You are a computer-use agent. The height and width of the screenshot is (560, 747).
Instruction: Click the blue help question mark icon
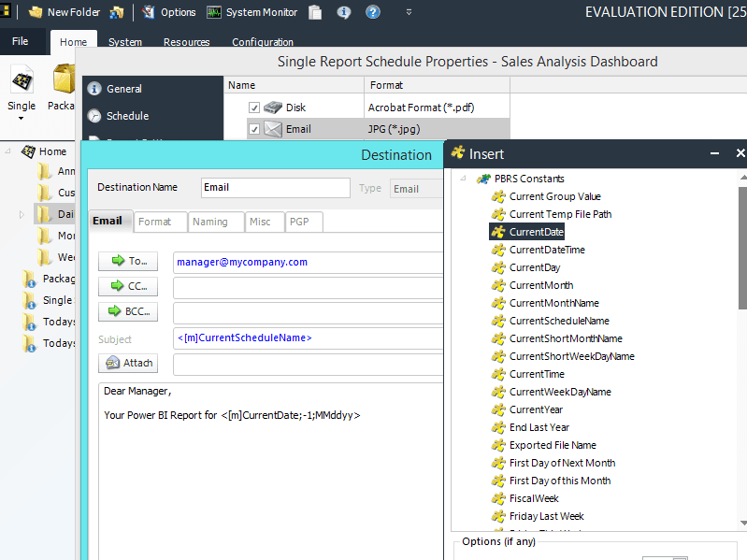coord(373,12)
